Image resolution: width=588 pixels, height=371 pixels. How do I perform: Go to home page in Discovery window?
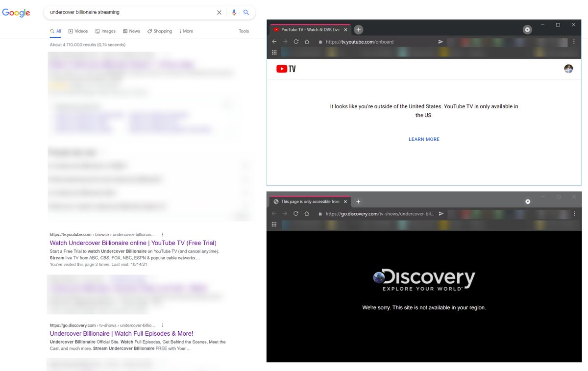click(307, 214)
